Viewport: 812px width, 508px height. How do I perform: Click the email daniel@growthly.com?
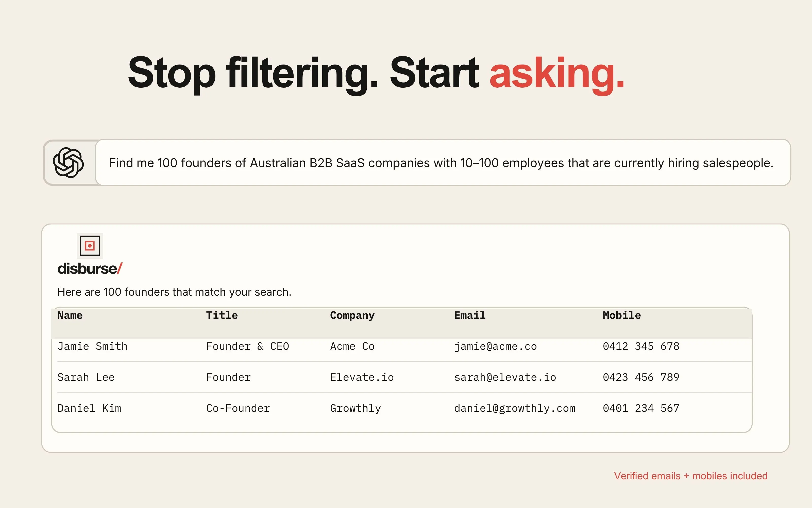[x=515, y=408]
